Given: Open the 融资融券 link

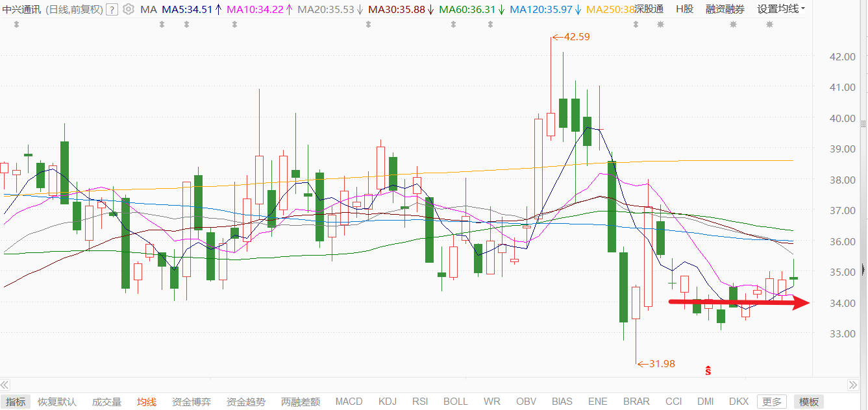Looking at the screenshot, I should point(725,9).
